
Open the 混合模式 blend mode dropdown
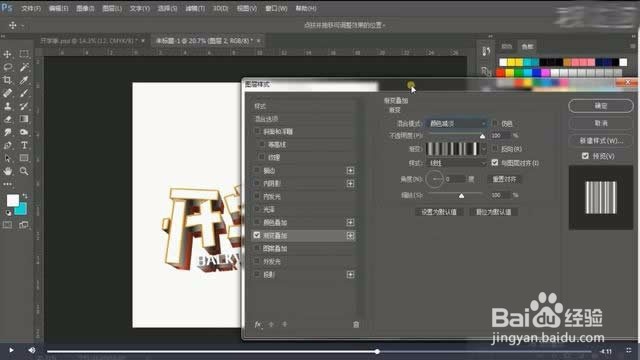(x=457, y=123)
